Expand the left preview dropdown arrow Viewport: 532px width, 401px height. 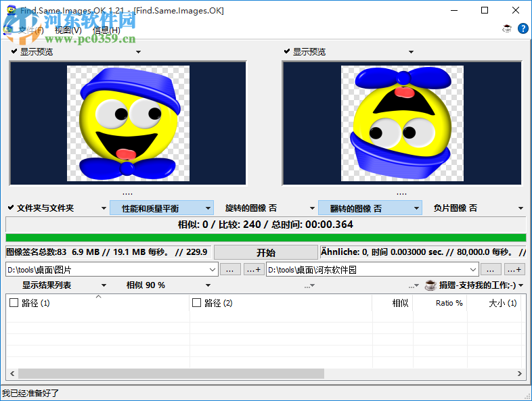tap(139, 52)
